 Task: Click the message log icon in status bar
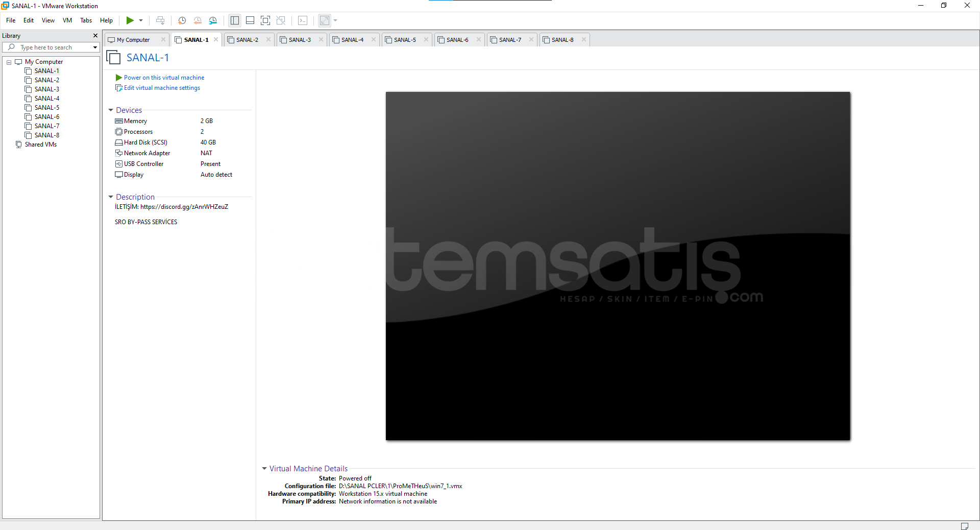pos(965,526)
